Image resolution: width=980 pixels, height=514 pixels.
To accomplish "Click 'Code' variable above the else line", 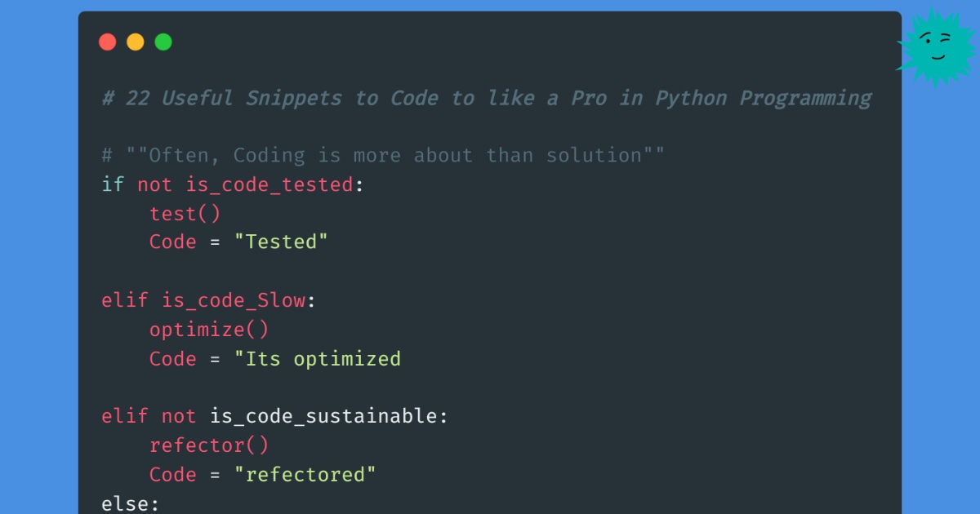I will click(172, 475).
